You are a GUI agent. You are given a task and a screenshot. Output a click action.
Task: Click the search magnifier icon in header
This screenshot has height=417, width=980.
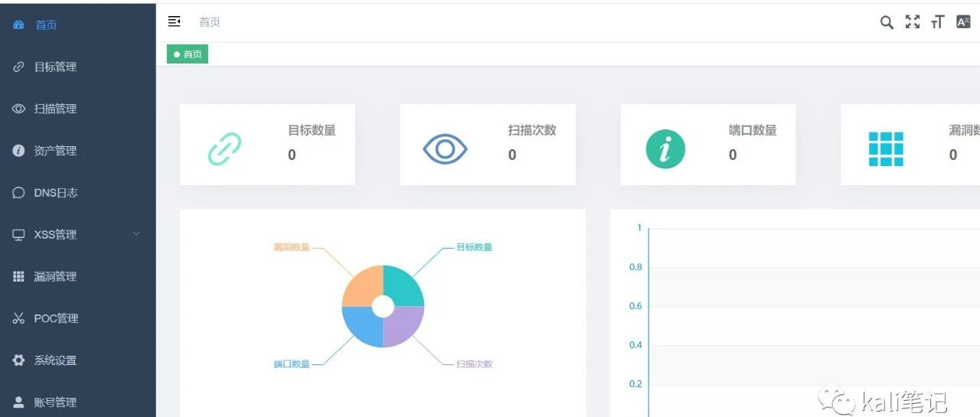tap(887, 22)
